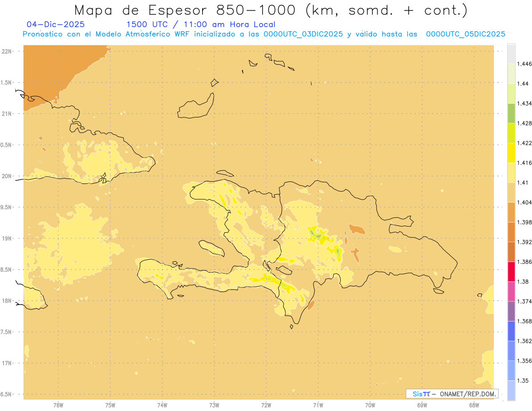
Task: Click the longitude label '74W'
Action: click(x=162, y=405)
